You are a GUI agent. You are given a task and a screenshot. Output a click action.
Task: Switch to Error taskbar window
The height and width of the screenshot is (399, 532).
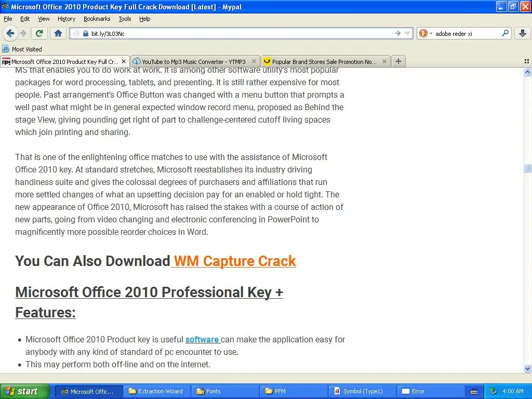(430, 391)
